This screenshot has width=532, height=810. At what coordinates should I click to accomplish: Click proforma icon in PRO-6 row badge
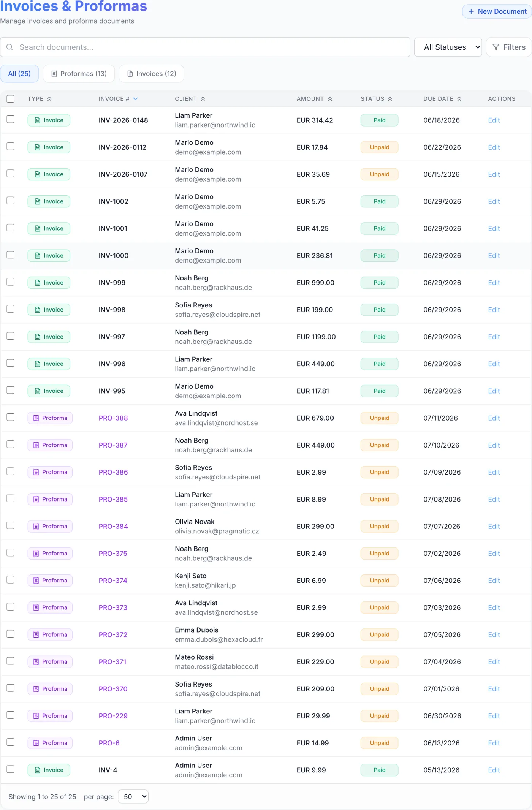tap(36, 743)
